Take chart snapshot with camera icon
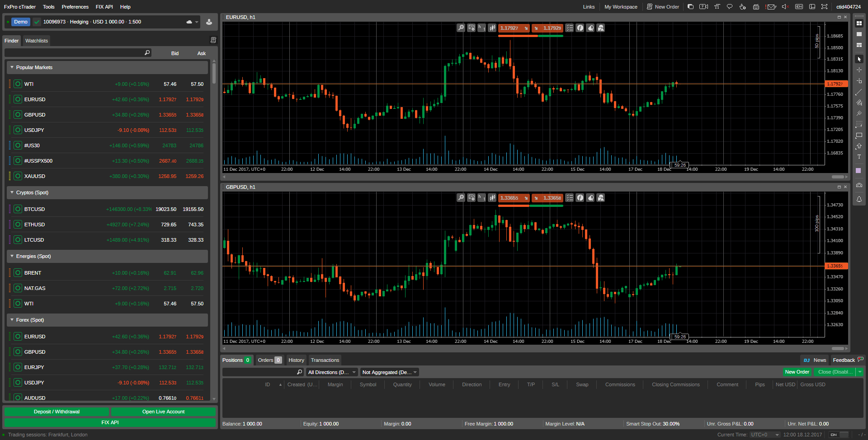 point(859,185)
